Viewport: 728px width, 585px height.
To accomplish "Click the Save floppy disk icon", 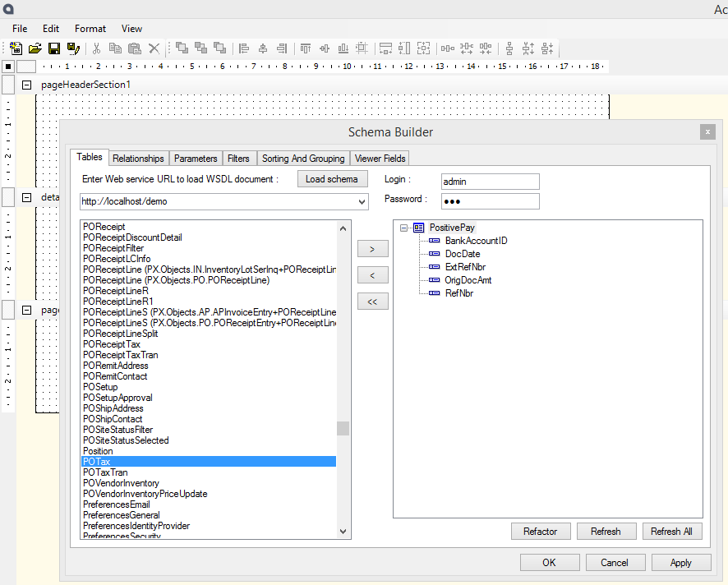I will [53, 48].
